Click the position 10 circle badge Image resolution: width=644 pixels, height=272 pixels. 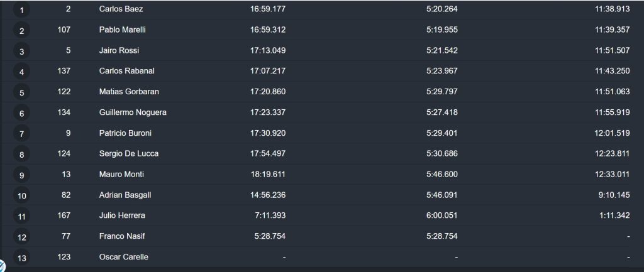[21, 196]
